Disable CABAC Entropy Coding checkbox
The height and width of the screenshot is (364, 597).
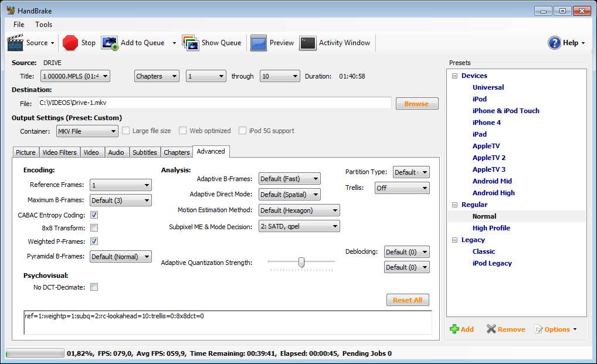click(x=94, y=215)
